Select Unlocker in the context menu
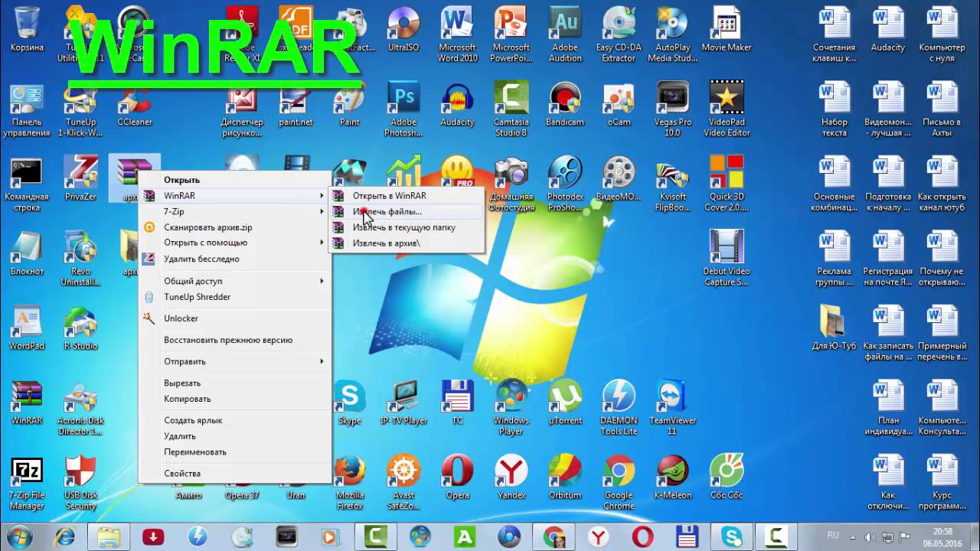The image size is (980, 551). point(235,318)
